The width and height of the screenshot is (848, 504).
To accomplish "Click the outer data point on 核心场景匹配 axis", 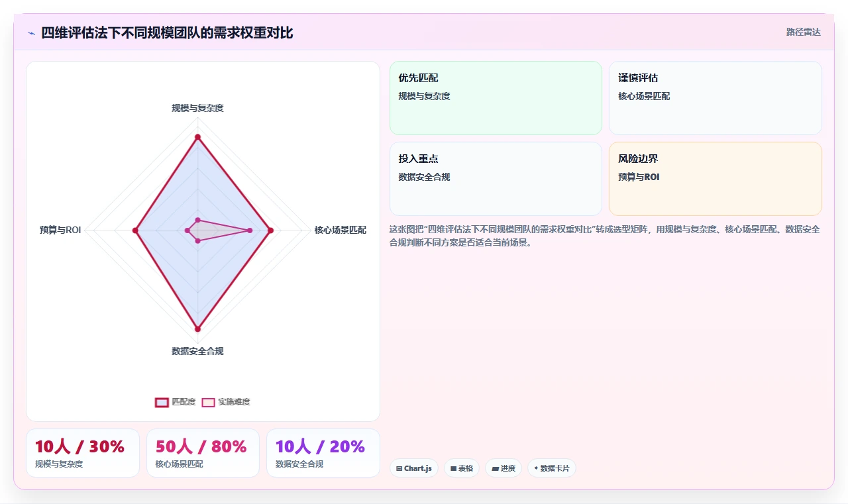I will point(270,230).
